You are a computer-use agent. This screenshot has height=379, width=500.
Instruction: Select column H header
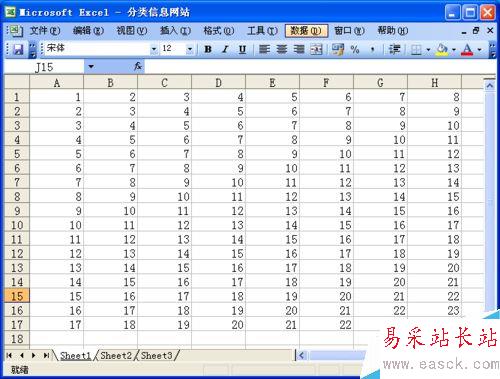(x=435, y=83)
